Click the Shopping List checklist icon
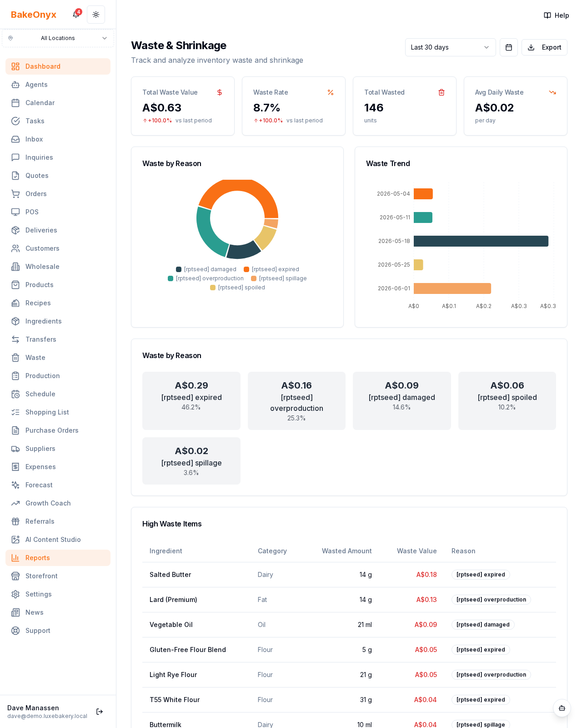The image size is (582, 728). (15, 412)
